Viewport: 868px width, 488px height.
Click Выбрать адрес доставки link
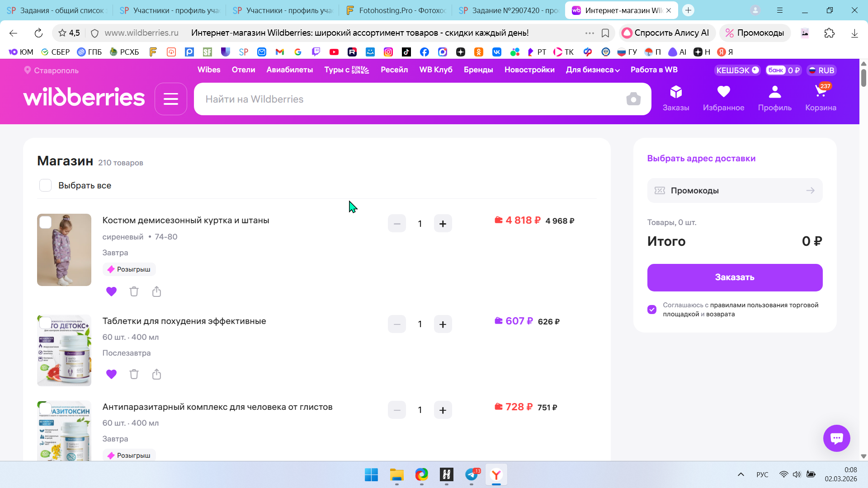701,159
